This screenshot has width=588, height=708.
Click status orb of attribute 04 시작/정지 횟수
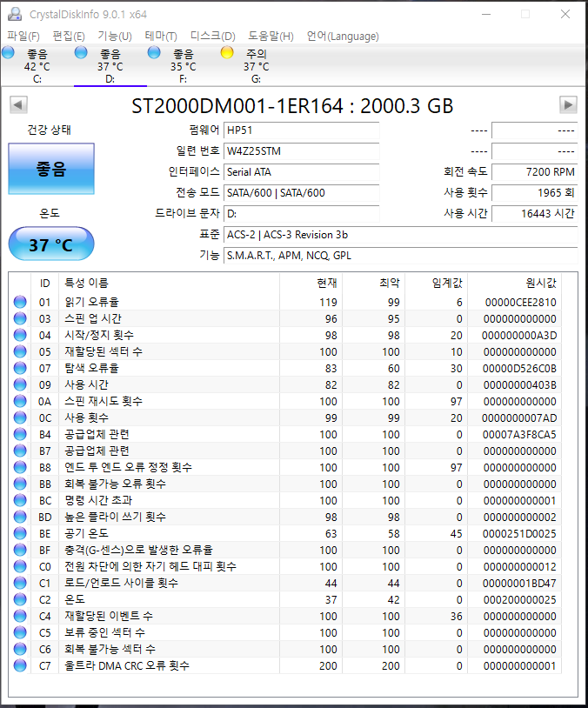pyautogui.click(x=20, y=335)
